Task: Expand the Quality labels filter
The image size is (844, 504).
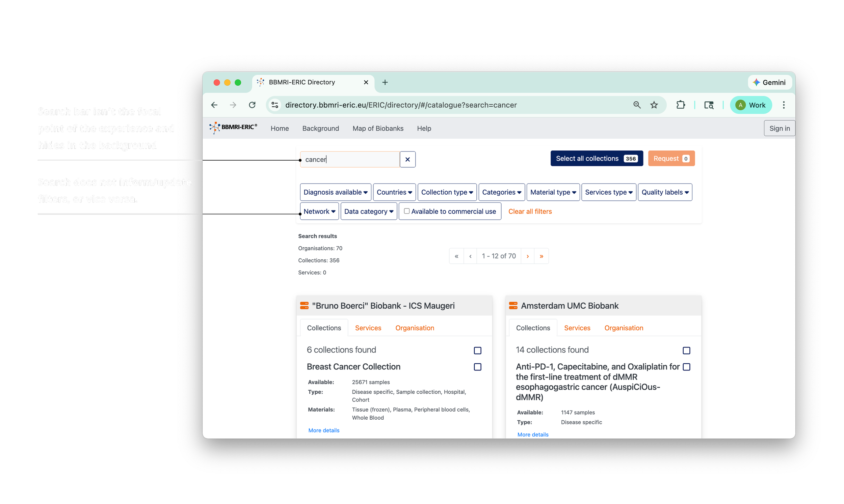Action: click(x=665, y=192)
